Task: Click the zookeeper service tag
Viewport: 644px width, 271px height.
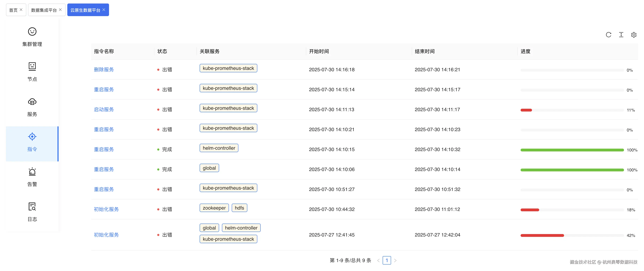Action: pos(214,208)
